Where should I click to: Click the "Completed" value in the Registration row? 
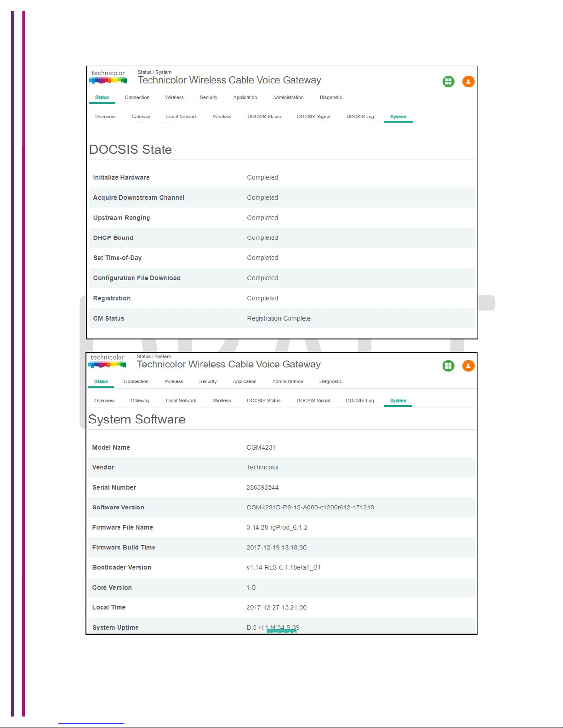[262, 299]
